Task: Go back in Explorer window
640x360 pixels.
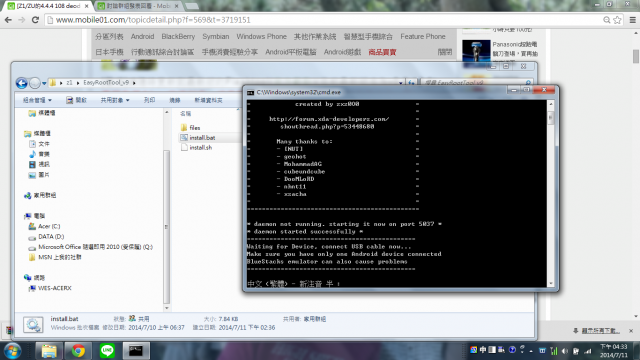Action: (22, 83)
